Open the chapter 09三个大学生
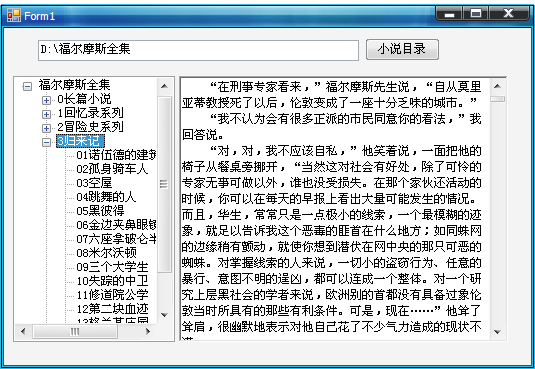The width and height of the screenshot is (535, 369). (112, 267)
